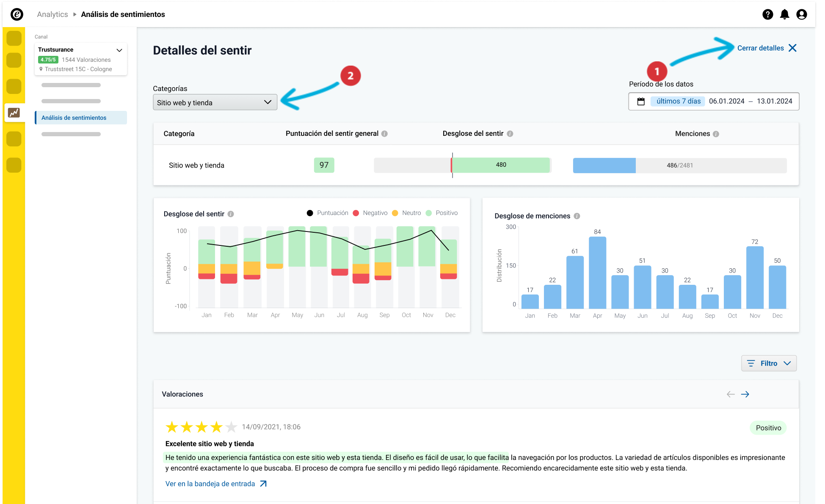825x504 pixels.
Task: Open the data period date range picker
Action: click(x=714, y=101)
